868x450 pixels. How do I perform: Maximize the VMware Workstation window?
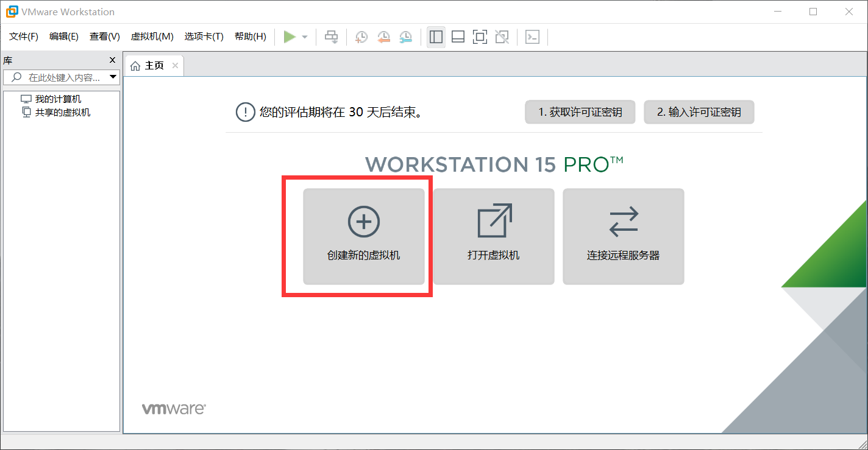(x=813, y=12)
